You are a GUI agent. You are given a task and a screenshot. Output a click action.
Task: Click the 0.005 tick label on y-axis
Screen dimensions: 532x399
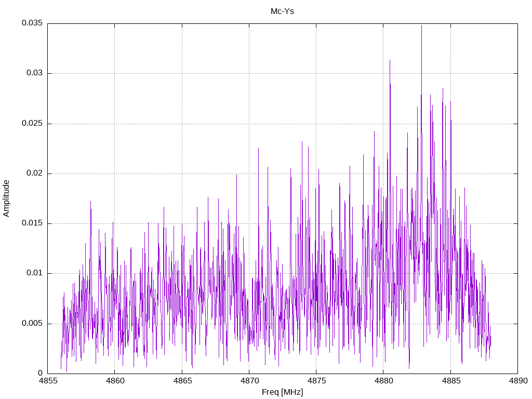32,323
